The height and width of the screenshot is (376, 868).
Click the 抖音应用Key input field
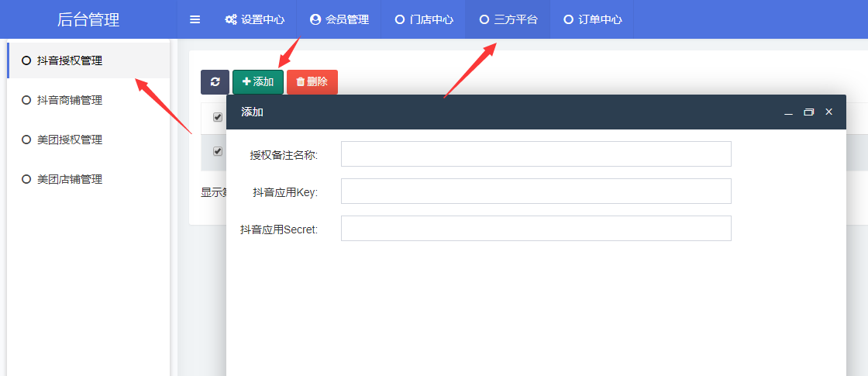[x=536, y=191]
